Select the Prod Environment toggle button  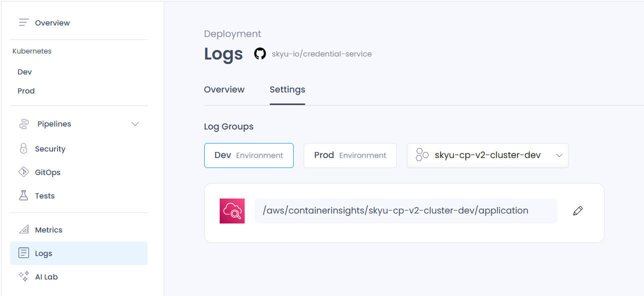pos(350,155)
